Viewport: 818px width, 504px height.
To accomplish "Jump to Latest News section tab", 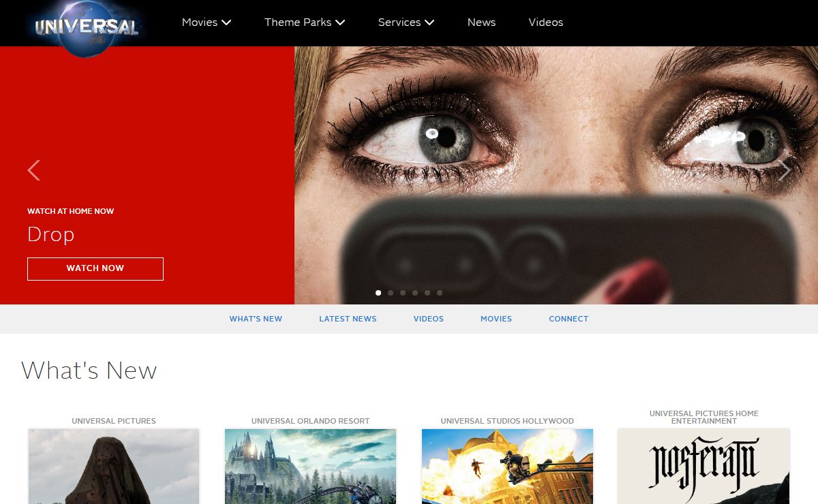I will 348,319.
